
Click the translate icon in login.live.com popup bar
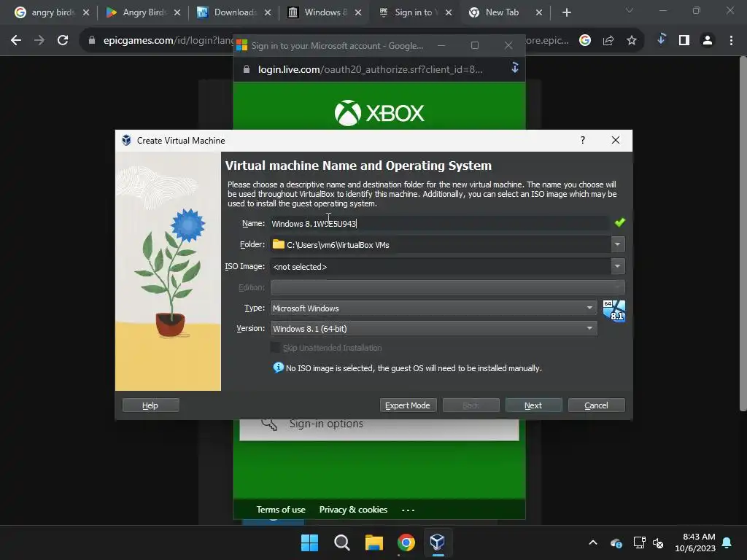pos(514,68)
